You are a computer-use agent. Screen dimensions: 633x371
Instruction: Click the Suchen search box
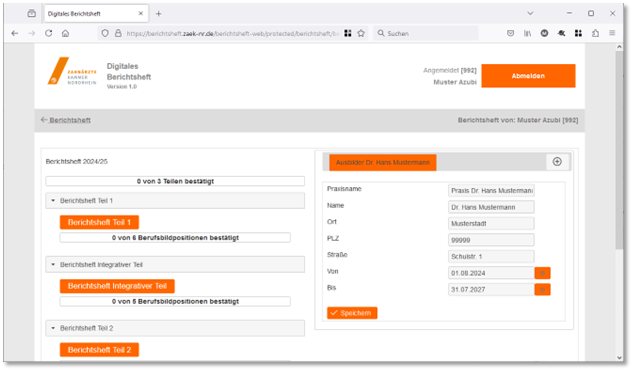[x=426, y=34]
